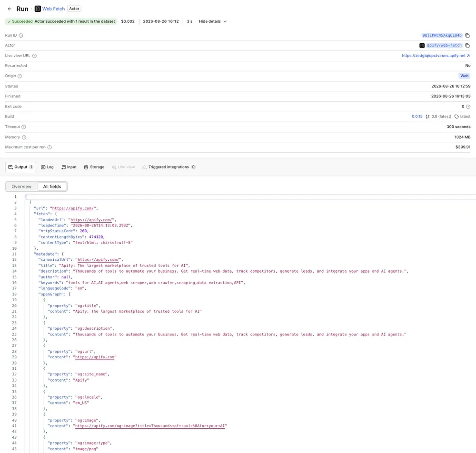Copy the apify/web-fetch actor name
Image resolution: width=476 pixels, height=453 pixels.
(467, 46)
